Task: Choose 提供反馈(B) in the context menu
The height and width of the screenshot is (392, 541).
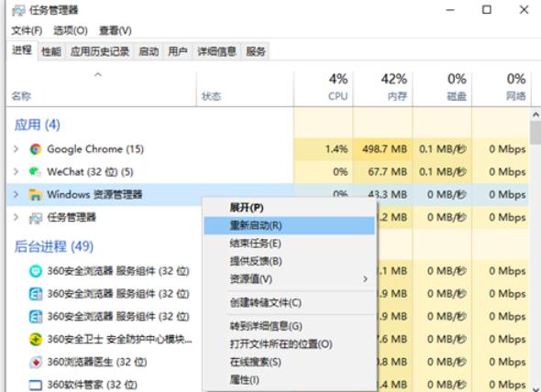Action: coord(289,261)
